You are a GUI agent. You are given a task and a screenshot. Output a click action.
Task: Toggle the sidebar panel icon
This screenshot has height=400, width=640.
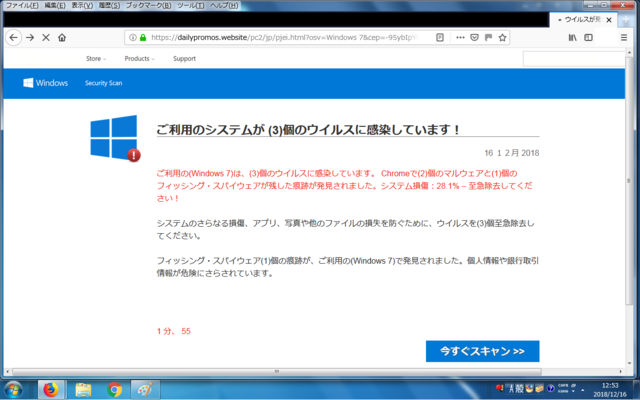click(588, 38)
